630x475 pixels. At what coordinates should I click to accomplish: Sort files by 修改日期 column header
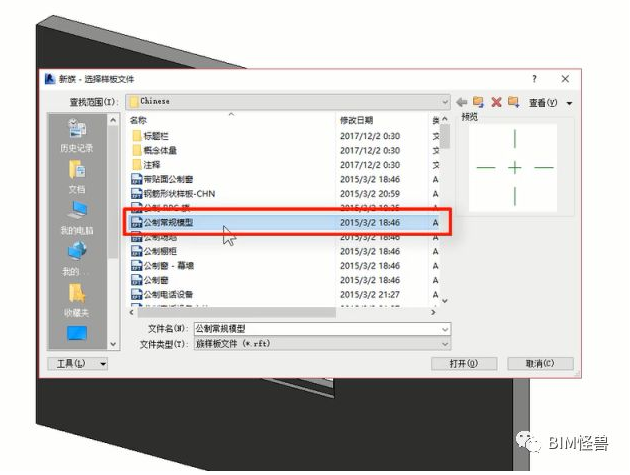(380, 119)
